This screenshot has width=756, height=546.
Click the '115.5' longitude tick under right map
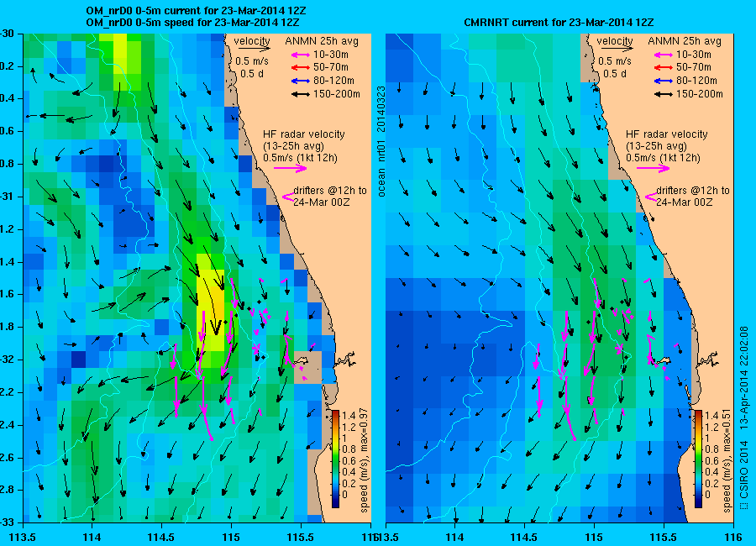coord(664,537)
